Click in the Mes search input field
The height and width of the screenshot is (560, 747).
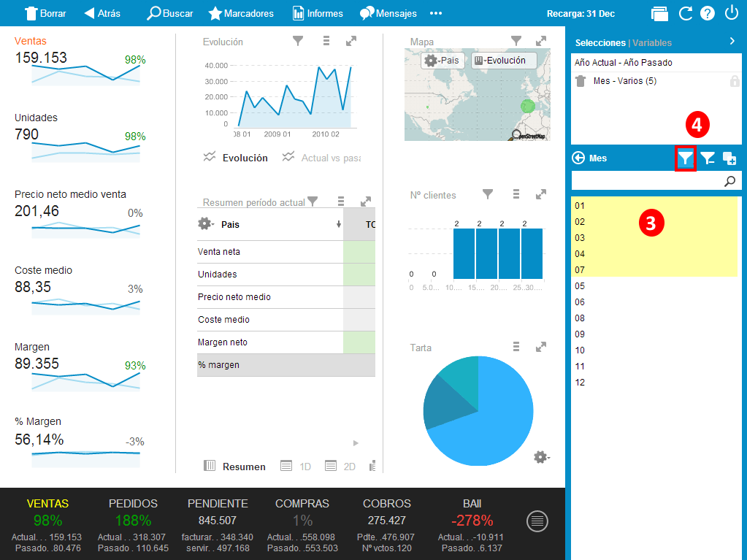coord(646,181)
